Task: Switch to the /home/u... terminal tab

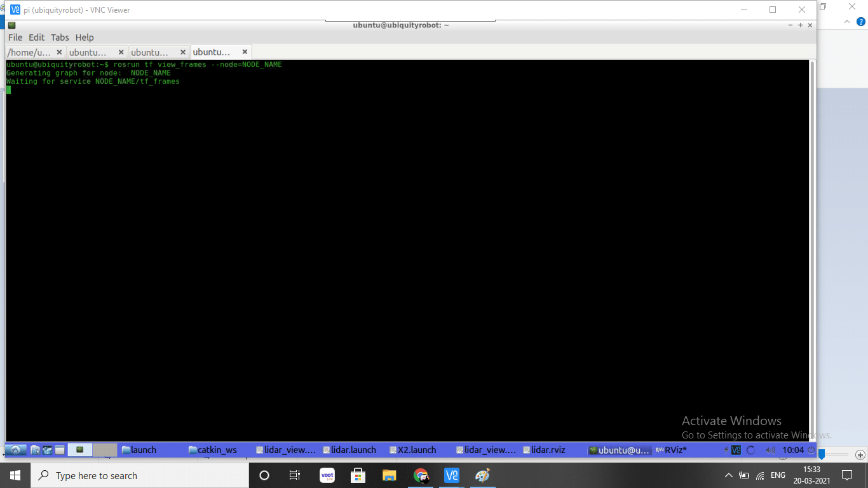Action: (x=29, y=52)
